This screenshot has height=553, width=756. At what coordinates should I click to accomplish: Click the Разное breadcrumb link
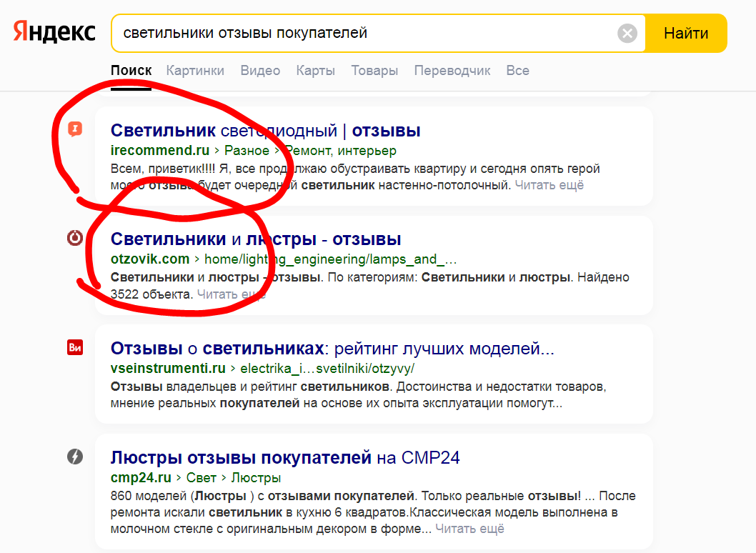click(x=247, y=151)
